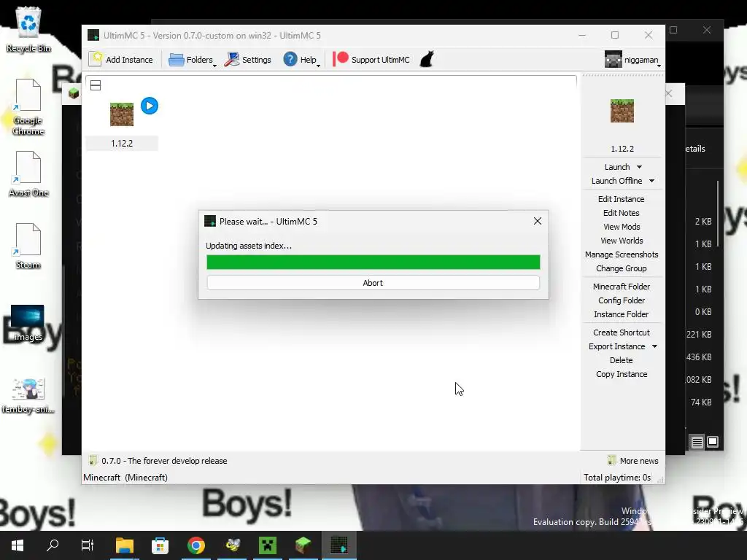Click the UltimMC taskbar icon
747x560 pixels.
[339, 545]
